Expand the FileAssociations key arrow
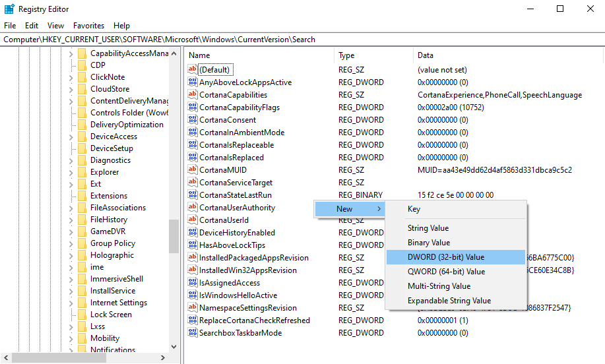Screen dimensions: 605x364 pos(71,208)
